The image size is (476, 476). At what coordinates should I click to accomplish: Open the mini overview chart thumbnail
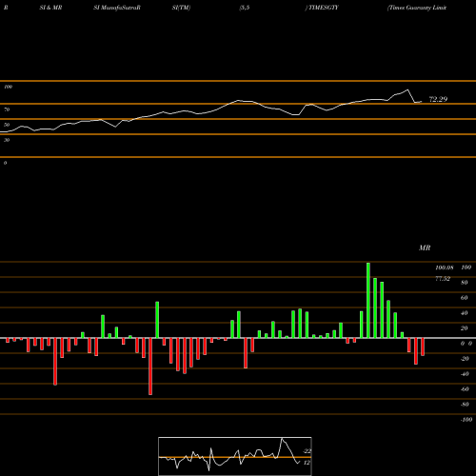235,456
